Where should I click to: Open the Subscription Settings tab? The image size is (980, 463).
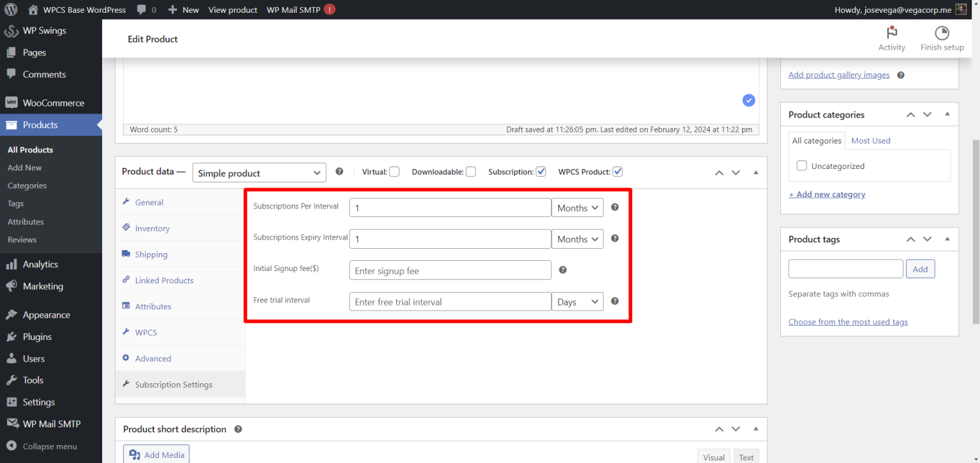pos(174,384)
